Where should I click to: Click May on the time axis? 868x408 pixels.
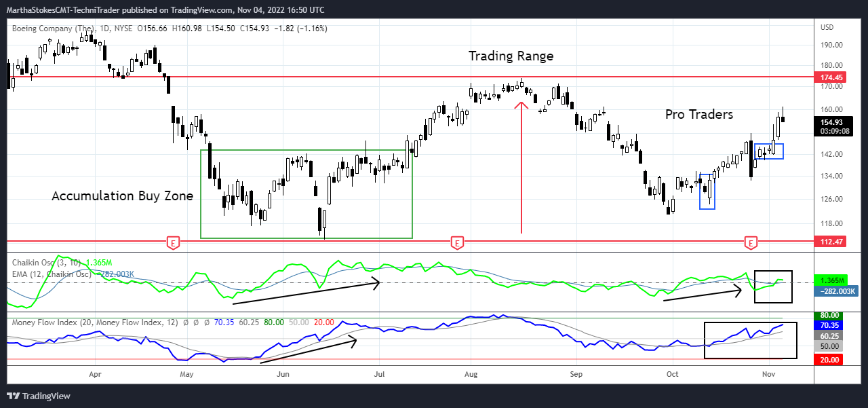185,374
